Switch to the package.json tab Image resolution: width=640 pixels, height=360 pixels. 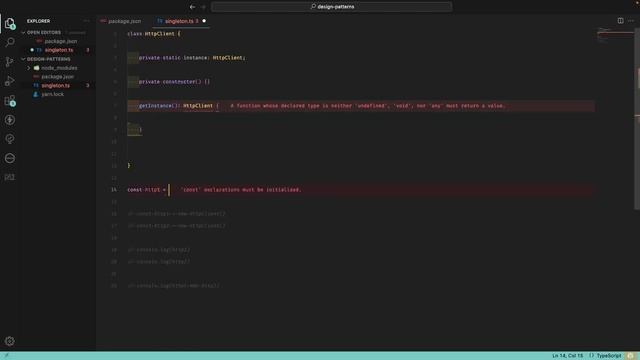pyautogui.click(x=121, y=21)
